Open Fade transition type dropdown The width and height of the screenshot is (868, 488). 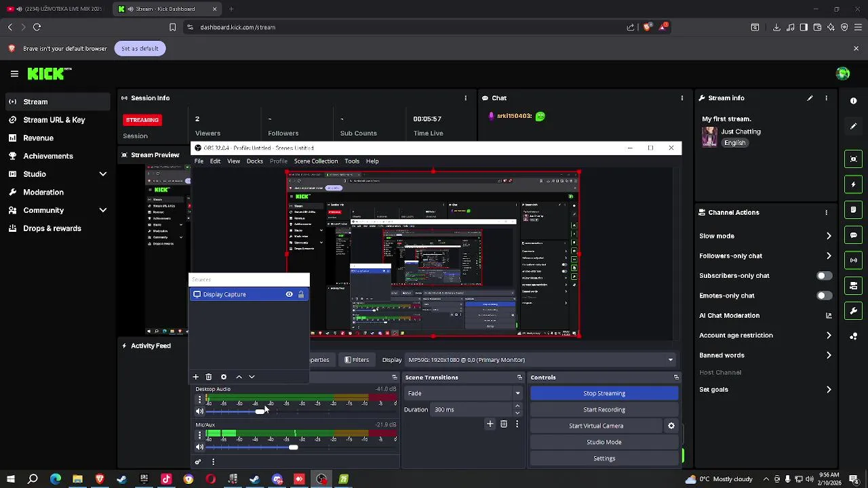[464, 393]
